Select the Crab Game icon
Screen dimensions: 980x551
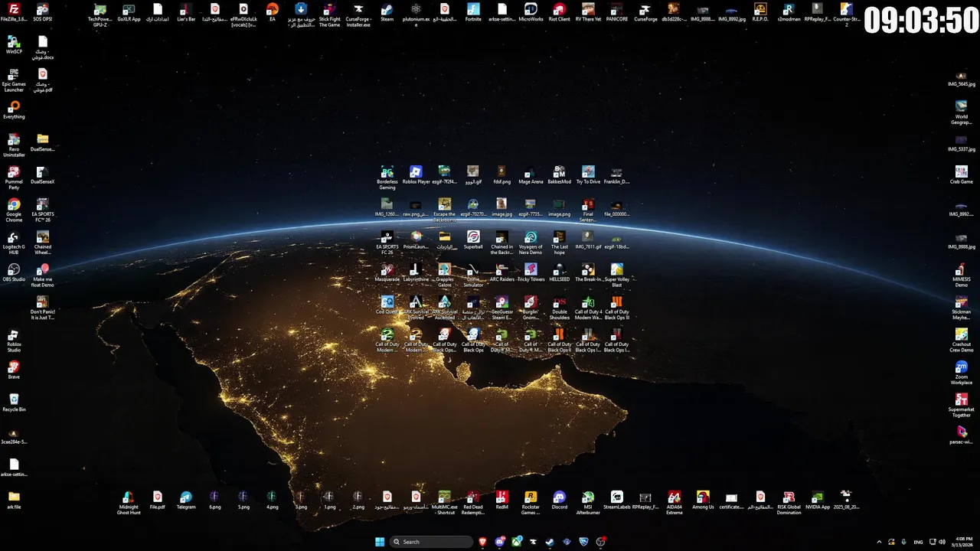[961, 174]
